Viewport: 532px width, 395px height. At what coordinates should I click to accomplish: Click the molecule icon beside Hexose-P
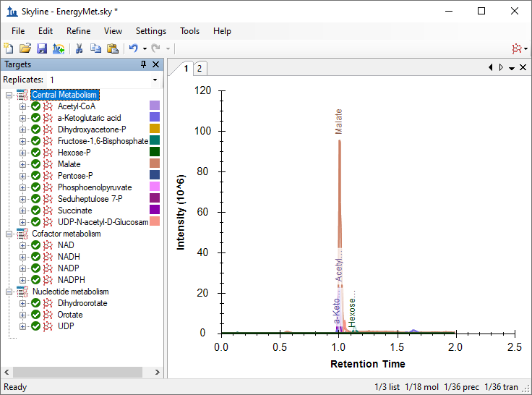point(48,153)
